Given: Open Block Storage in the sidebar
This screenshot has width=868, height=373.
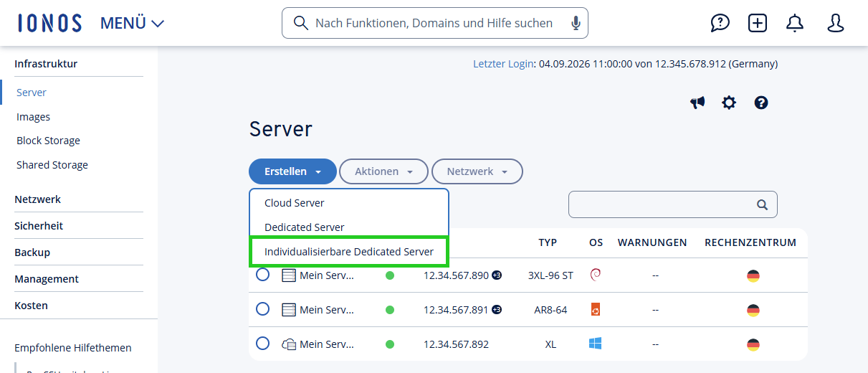Looking at the screenshot, I should (x=48, y=141).
